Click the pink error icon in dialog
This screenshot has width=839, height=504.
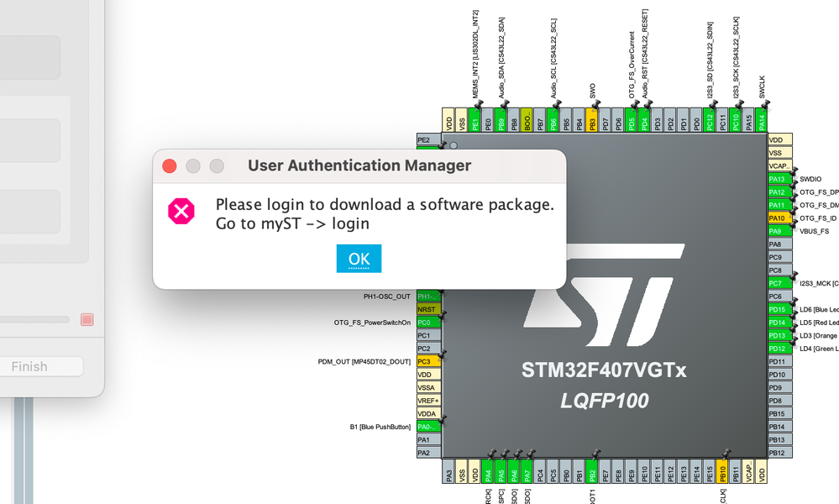tap(181, 211)
